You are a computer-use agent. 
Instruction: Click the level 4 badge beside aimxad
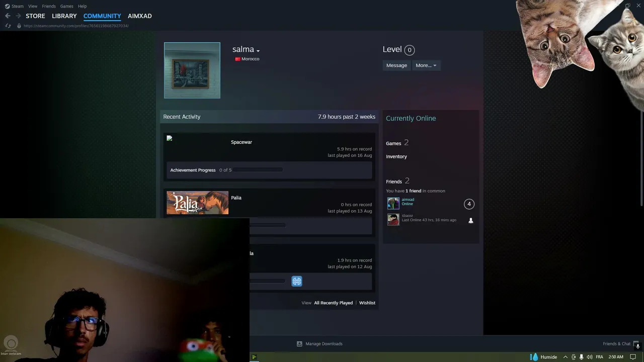click(469, 204)
